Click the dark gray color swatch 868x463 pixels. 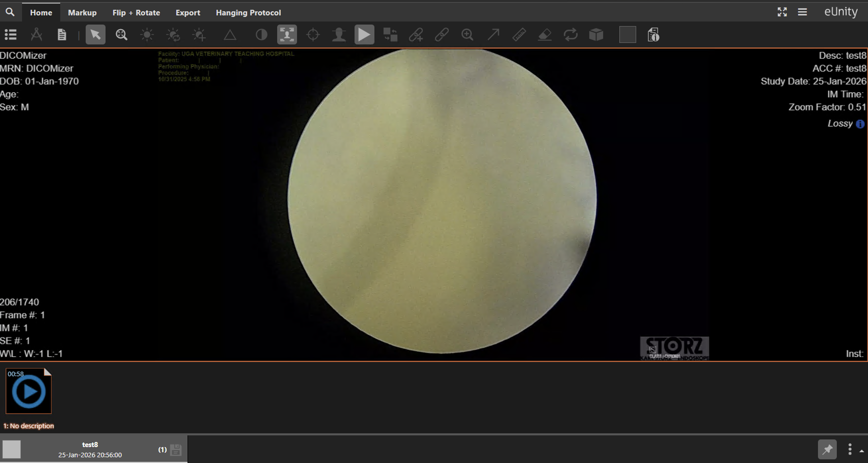(x=627, y=34)
